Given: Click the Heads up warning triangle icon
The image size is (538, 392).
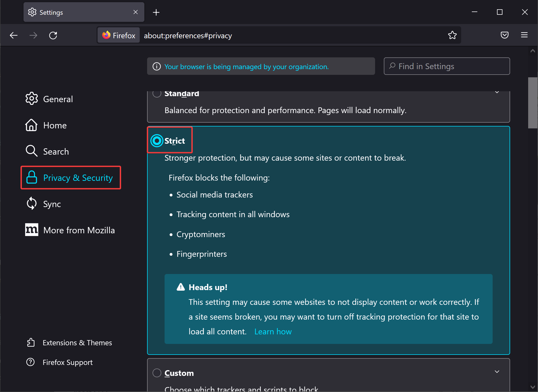Looking at the screenshot, I should 181,287.
